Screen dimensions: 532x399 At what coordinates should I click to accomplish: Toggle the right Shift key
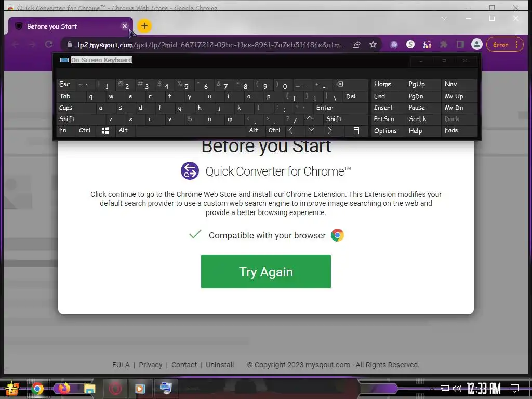345,119
